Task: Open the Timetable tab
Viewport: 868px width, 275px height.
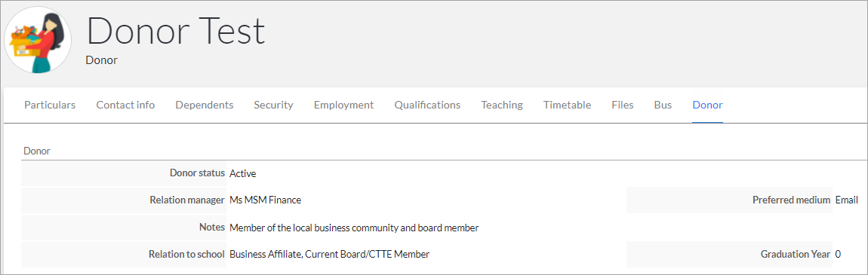Action: tap(567, 105)
